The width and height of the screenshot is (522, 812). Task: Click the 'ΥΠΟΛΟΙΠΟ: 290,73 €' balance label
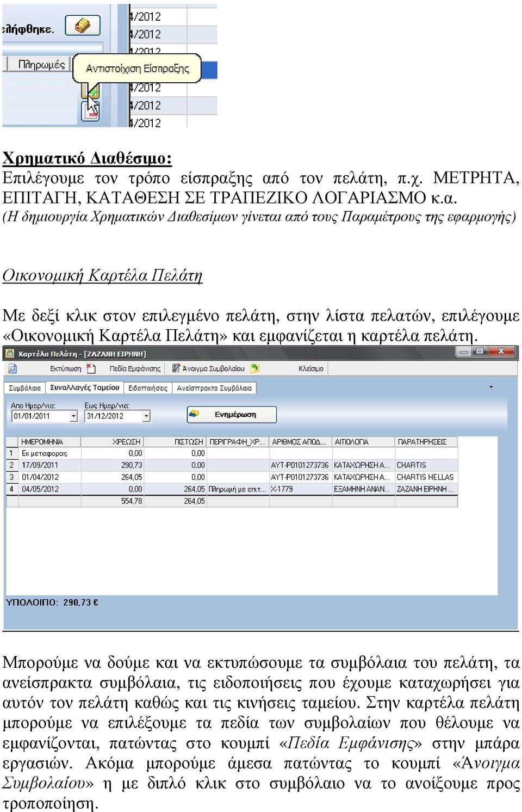(x=52, y=602)
